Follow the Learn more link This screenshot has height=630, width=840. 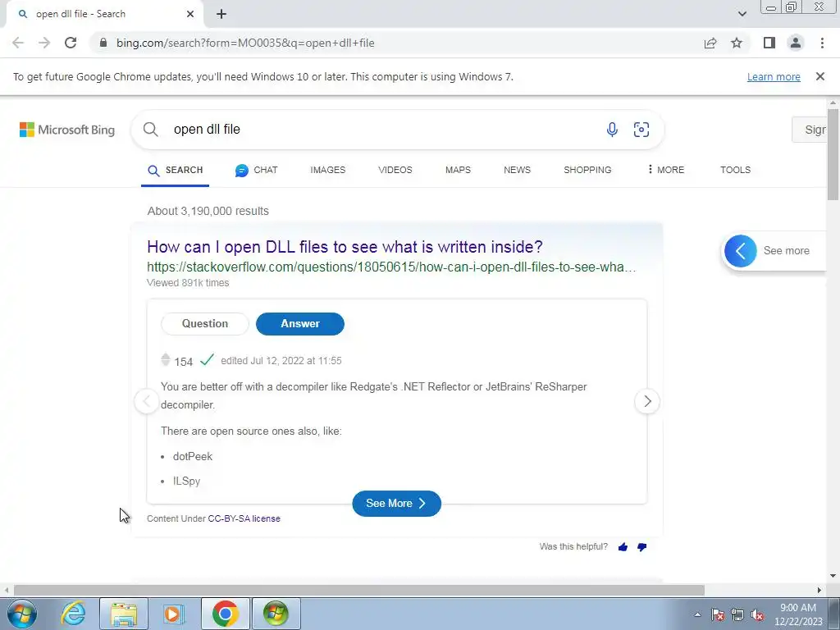pyautogui.click(x=774, y=76)
